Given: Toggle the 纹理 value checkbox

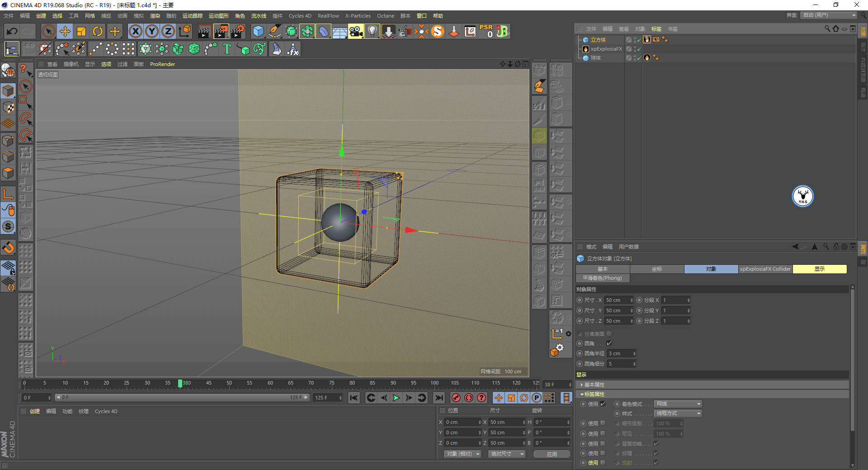Looking at the screenshot, I should point(656,453).
